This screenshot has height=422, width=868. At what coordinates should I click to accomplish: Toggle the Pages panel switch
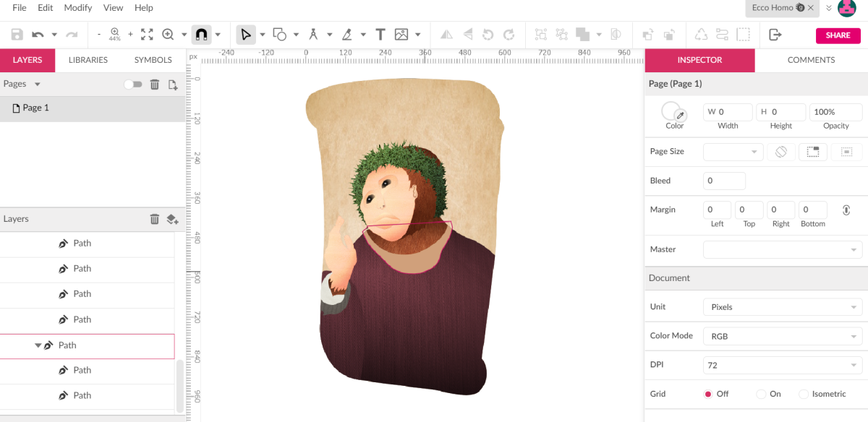click(x=133, y=85)
